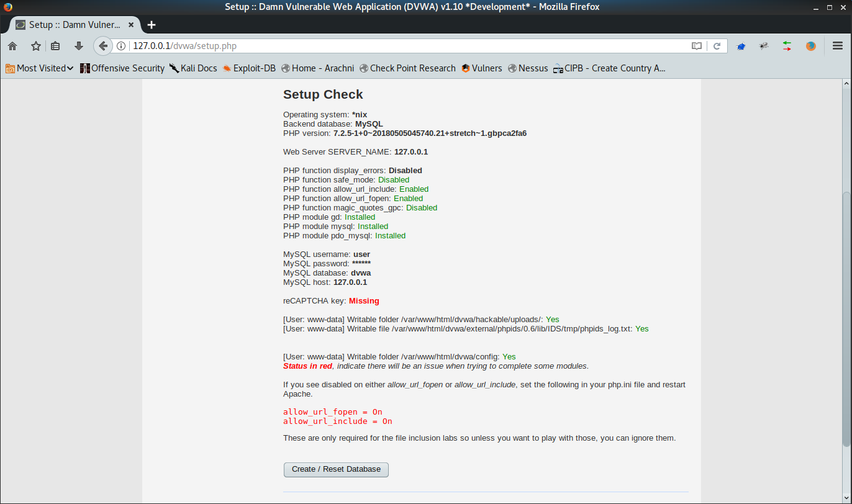Click 'allow_url_fopen = On' code line
852x504 pixels.
click(333, 412)
